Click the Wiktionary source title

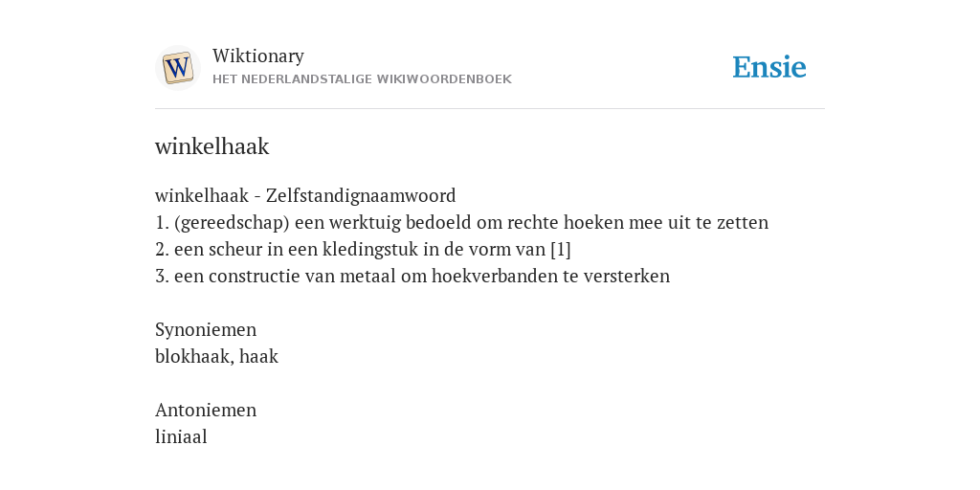258,56
